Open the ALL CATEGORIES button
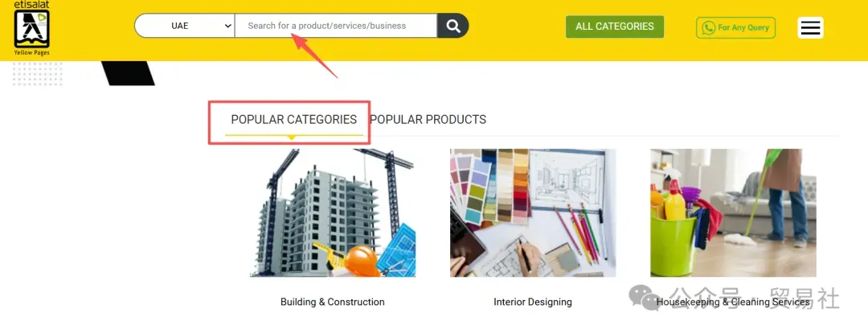This screenshot has height=334, width=868. point(615,27)
